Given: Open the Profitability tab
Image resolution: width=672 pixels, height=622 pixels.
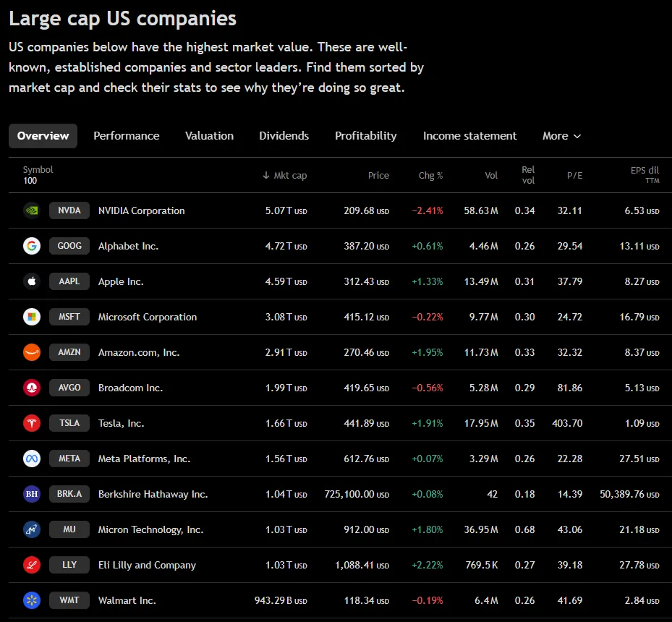Looking at the screenshot, I should [x=365, y=136].
